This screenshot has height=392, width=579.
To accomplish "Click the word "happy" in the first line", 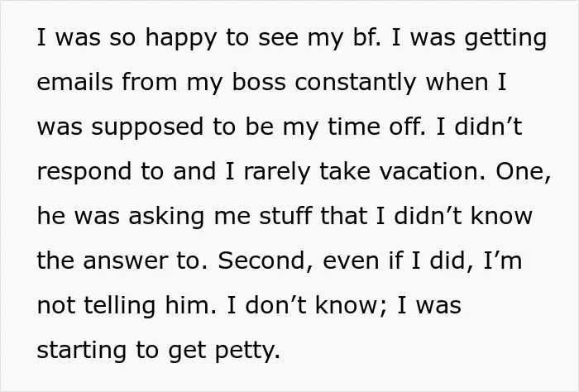I will point(180,38).
